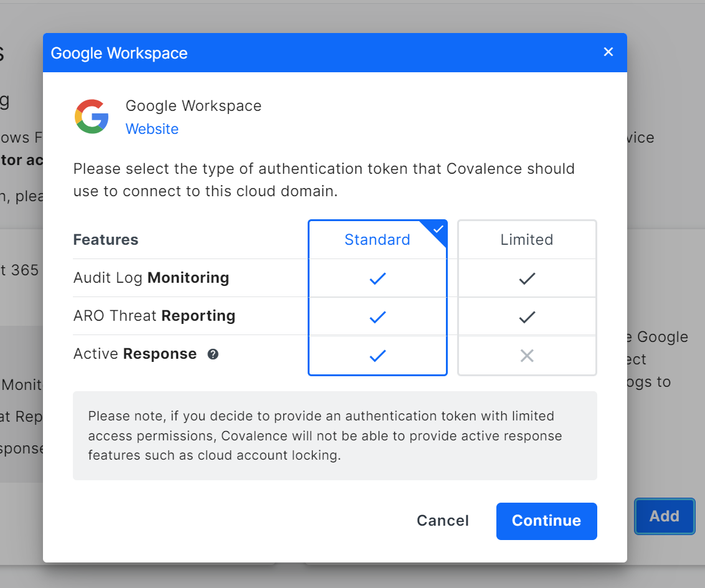This screenshot has width=705, height=588.
Task: Click the Google Workspace name beside the logo
Action: (193, 106)
